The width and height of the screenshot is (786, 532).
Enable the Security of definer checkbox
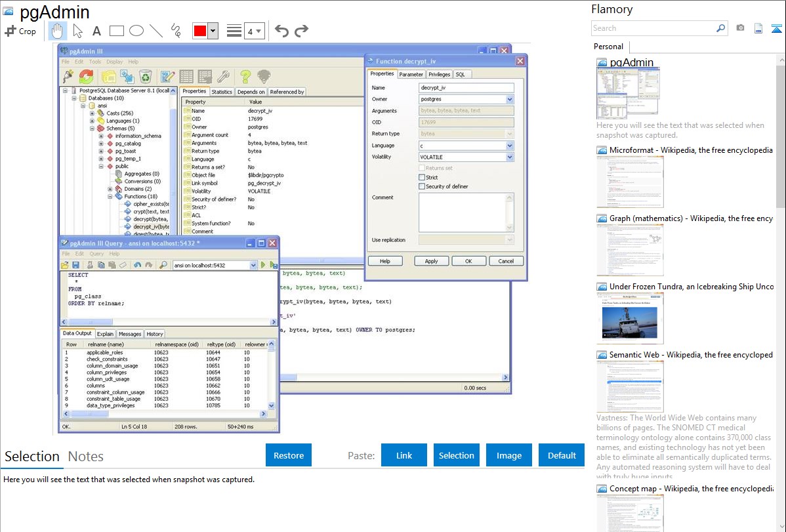[422, 186]
